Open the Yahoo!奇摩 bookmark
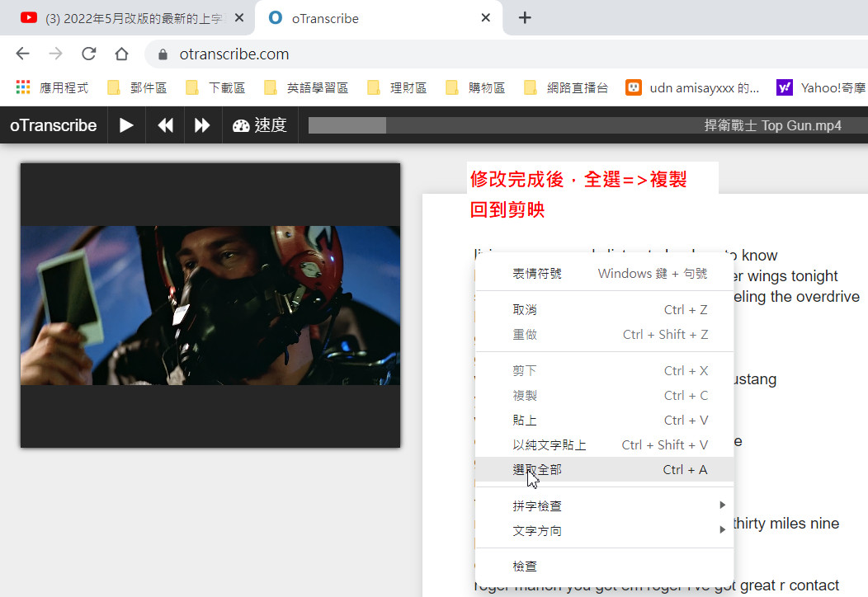This screenshot has width=868, height=597. [822, 87]
